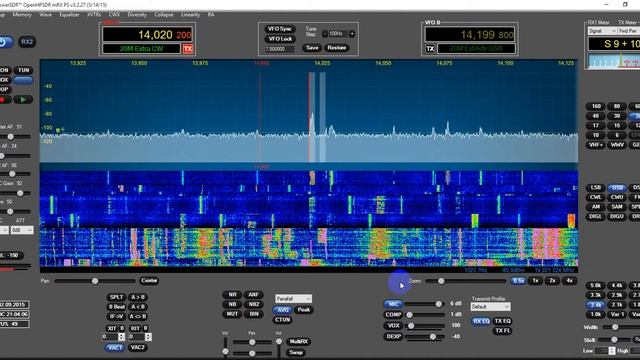Click the blue power button
Viewport: 640px width, 360px height.
coord(5,42)
